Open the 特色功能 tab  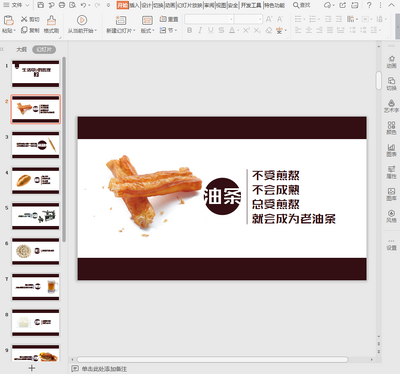274,5
